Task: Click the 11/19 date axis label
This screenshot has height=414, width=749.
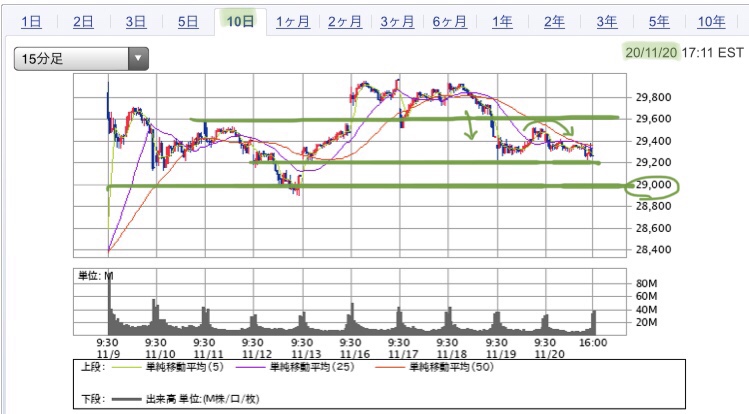Action: pos(501,354)
